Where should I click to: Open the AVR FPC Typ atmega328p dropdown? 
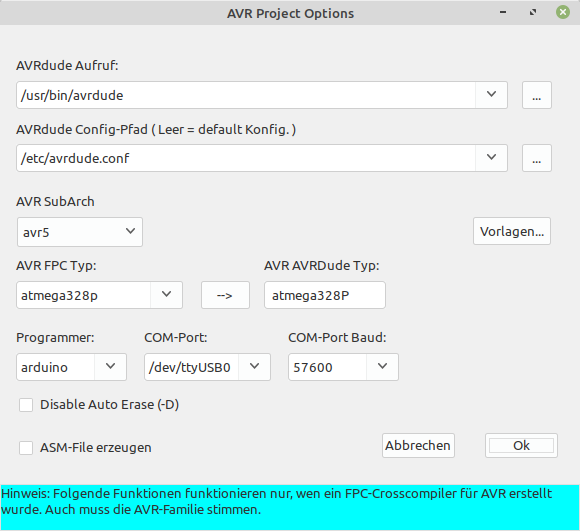(x=166, y=295)
